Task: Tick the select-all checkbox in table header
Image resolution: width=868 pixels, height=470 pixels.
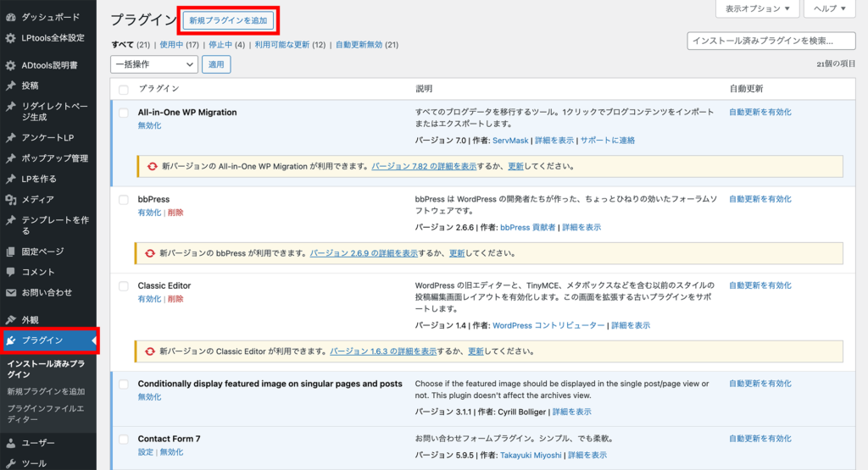Action: coord(124,89)
